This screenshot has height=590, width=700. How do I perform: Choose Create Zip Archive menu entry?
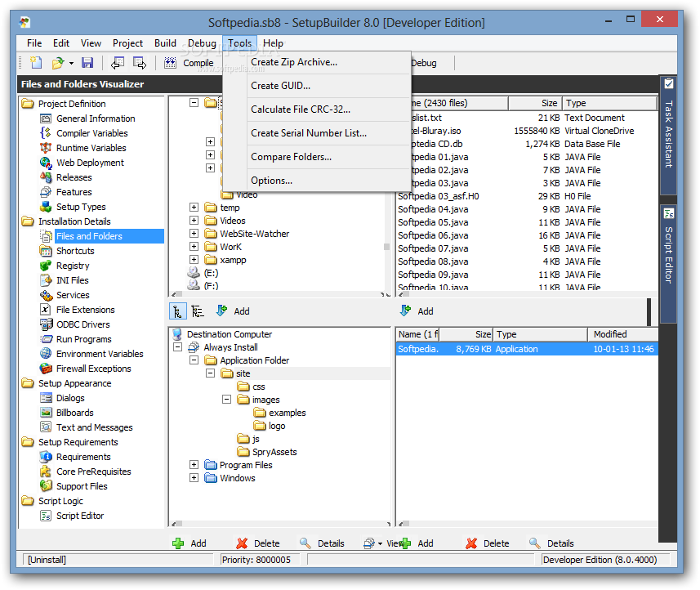click(317, 62)
